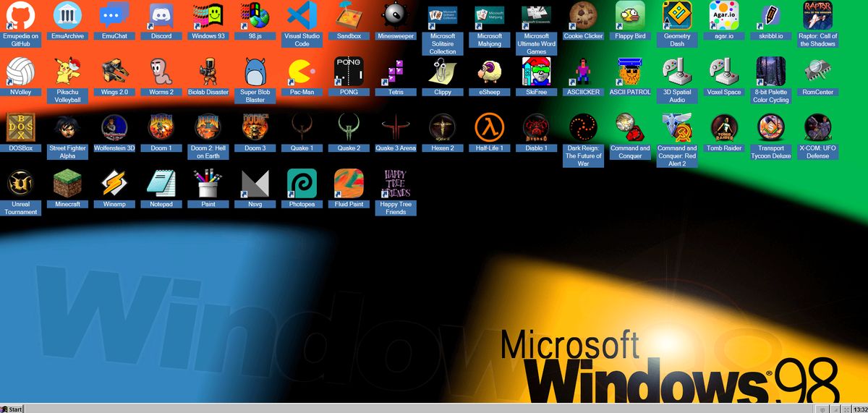Launch Microsoft Mahjong shortcut

click(490, 15)
